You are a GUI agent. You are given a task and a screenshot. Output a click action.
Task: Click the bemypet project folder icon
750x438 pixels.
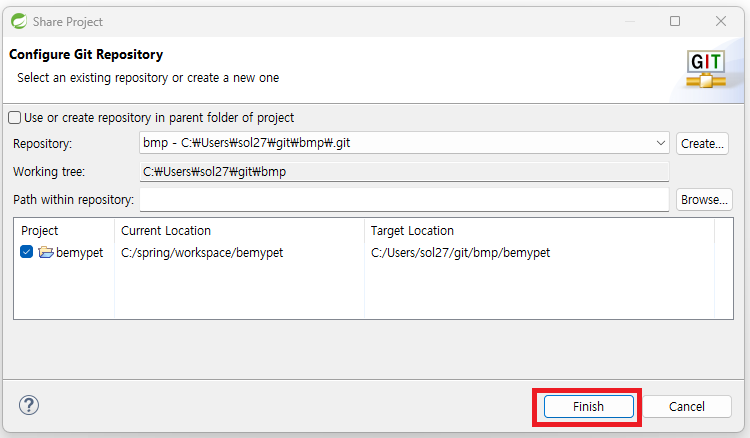tap(46, 252)
